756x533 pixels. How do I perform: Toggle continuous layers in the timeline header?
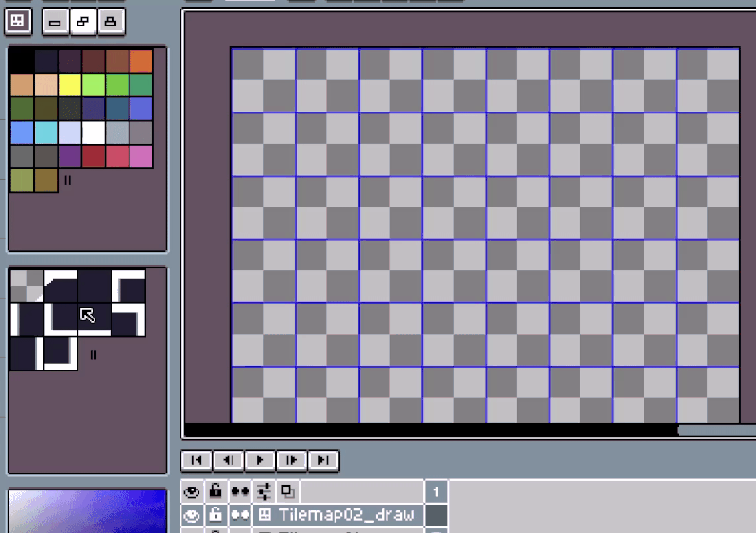(x=240, y=491)
